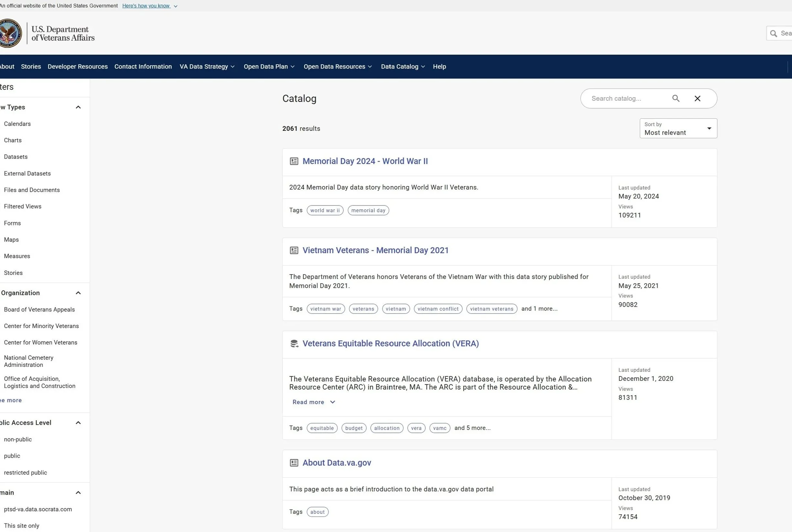Click the VA seal logo
The image size is (792, 532).
[9, 33]
